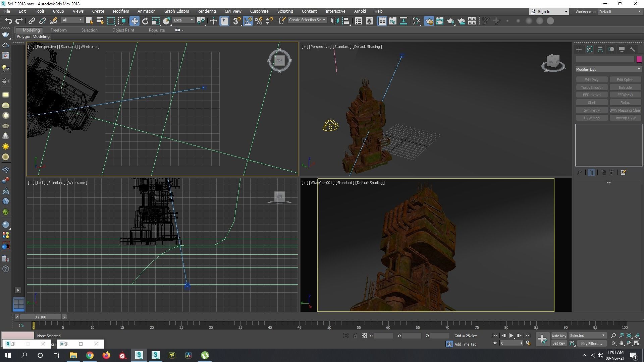Open the Utilities command panel
Image resolution: width=644 pixels, height=362 pixels.
tap(633, 49)
